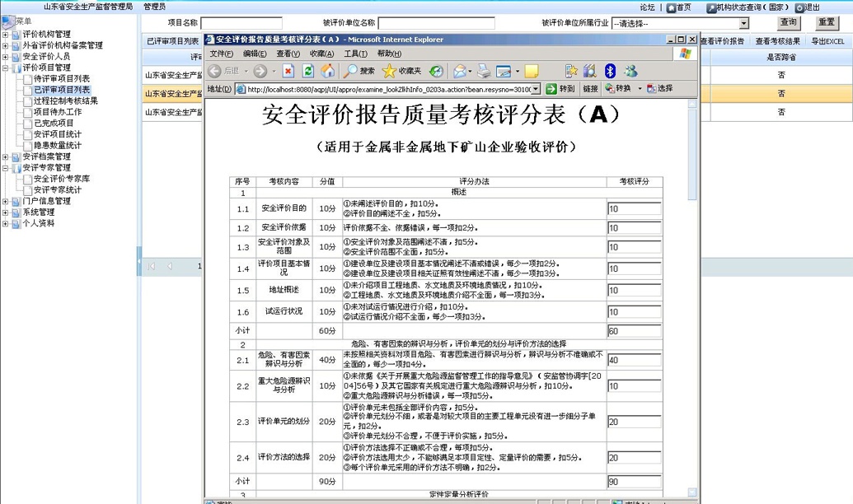The image size is (853, 504).
Task: Click the 机构状态查询 magnifier icon
Action: [x=712, y=8]
